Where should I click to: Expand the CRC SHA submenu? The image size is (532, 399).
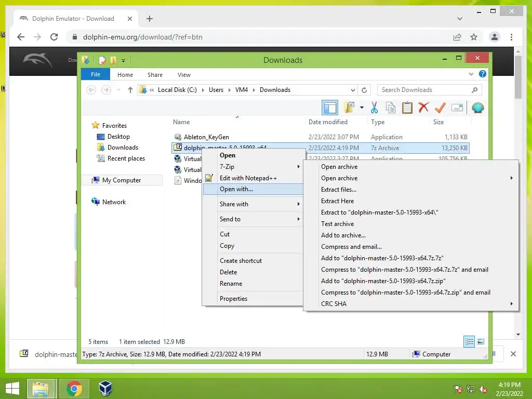click(411, 303)
